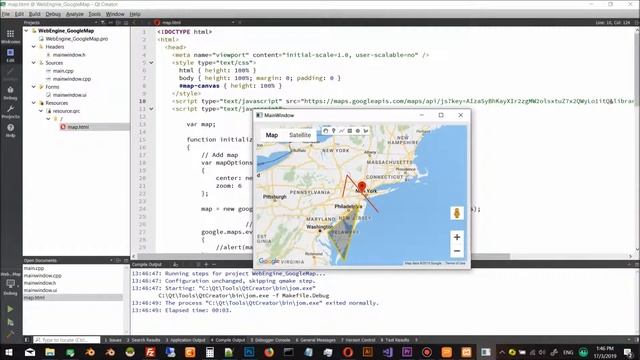The image size is (640, 360).
Task: Collapse the resource.qrc node
Action: click(x=41, y=111)
